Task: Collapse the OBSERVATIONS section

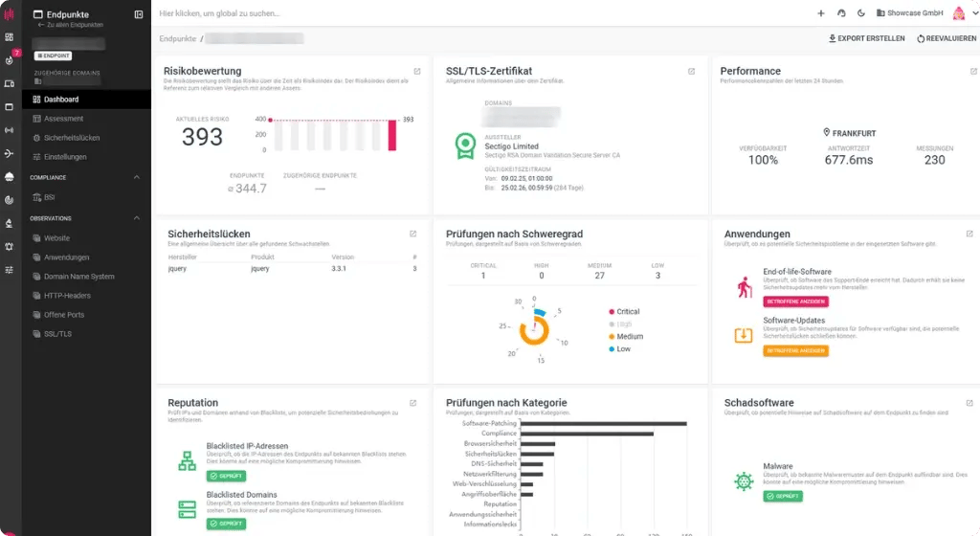Action: tap(136, 218)
